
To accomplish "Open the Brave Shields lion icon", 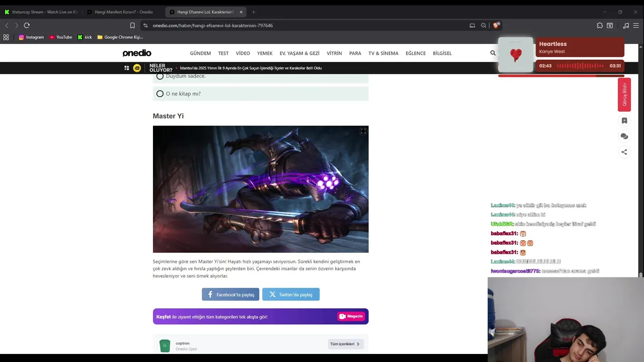I will point(496,25).
